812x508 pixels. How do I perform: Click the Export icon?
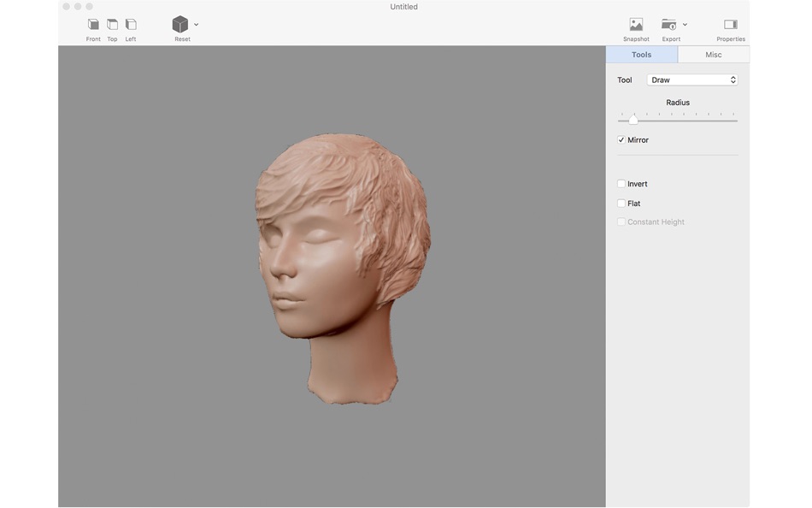(668, 25)
